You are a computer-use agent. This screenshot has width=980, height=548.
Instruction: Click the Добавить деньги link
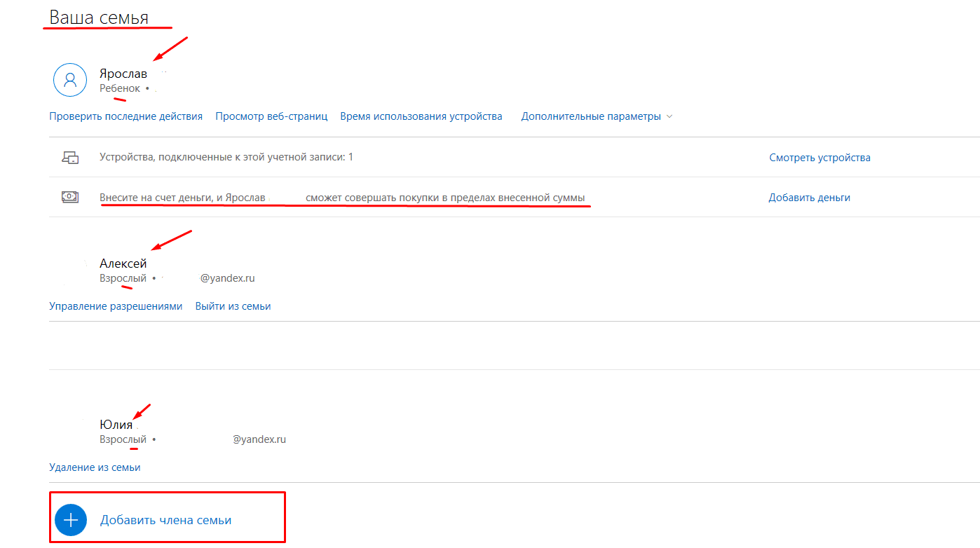[809, 198]
